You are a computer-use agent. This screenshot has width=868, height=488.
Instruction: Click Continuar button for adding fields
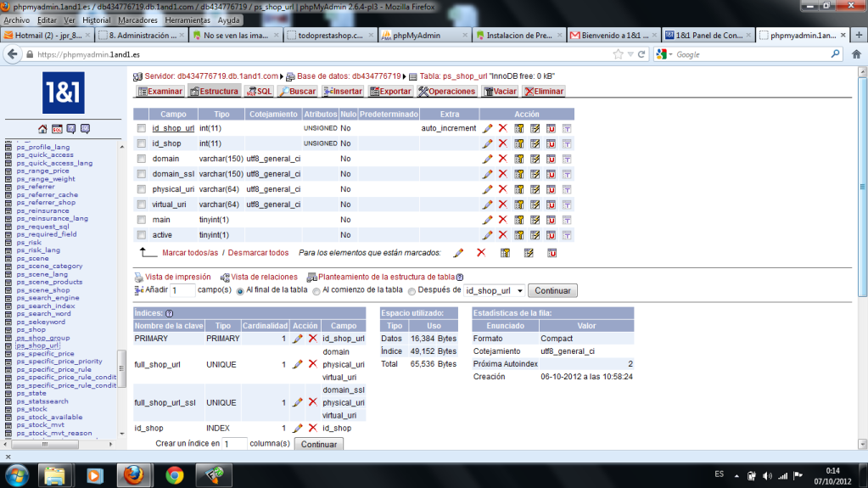(x=552, y=291)
